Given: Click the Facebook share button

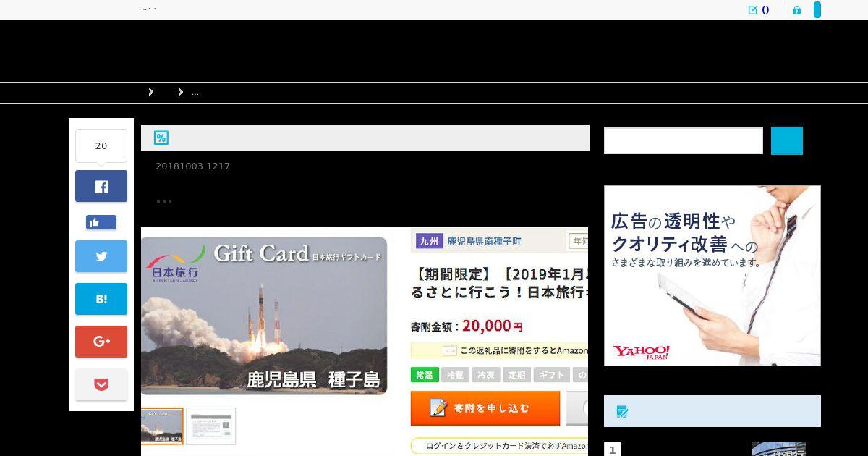Looking at the screenshot, I should [x=101, y=186].
